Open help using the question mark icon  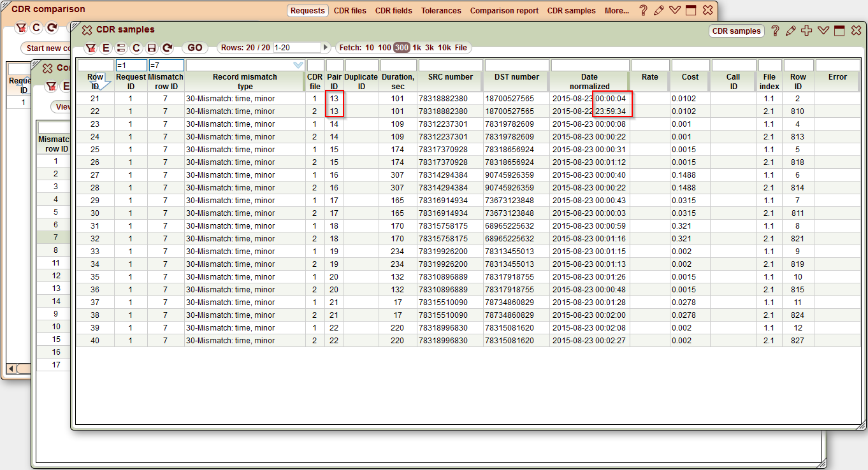pyautogui.click(x=776, y=31)
